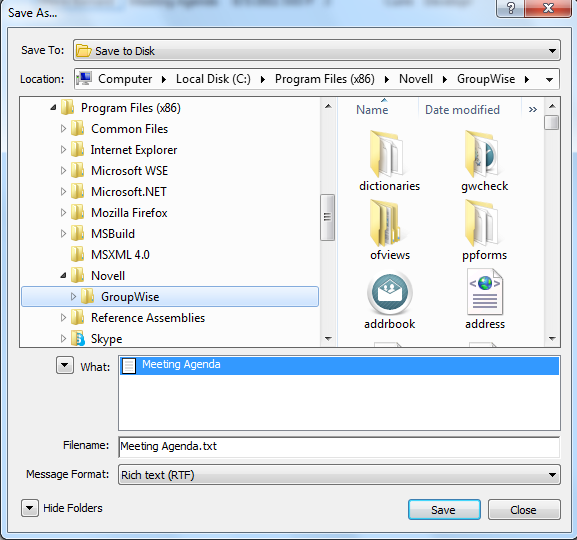Click the dropdown button beside What label
577x540 pixels.
pos(65,365)
